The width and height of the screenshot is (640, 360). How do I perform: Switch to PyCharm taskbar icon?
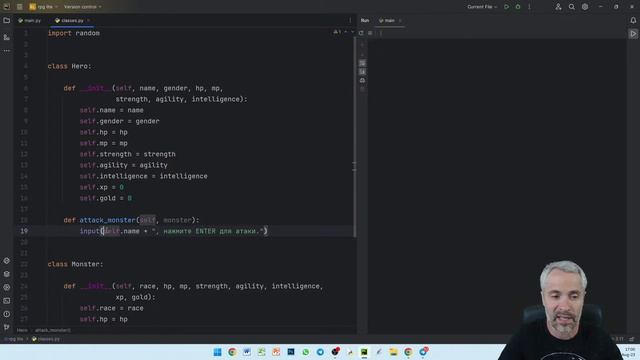[364, 352]
